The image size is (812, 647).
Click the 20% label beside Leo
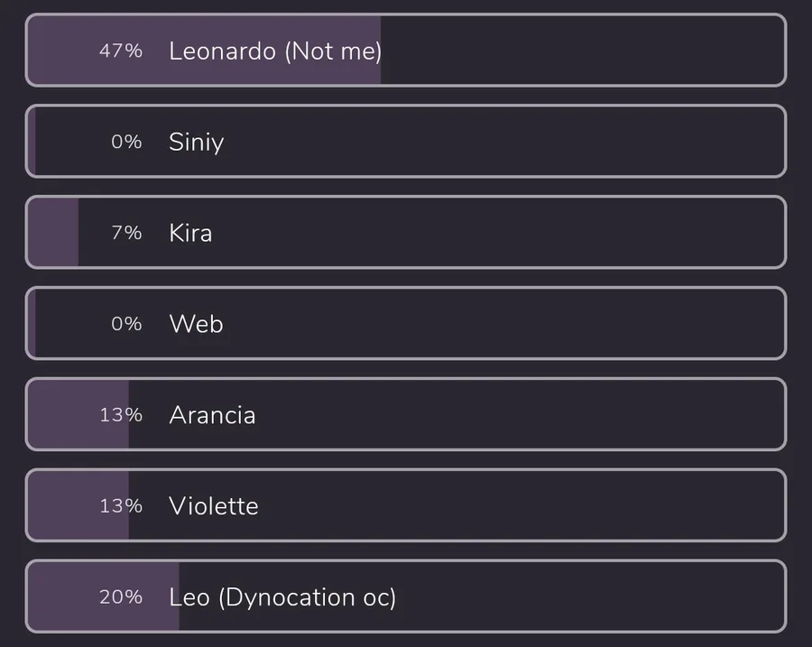pyautogui.click(x=121, y=596)
